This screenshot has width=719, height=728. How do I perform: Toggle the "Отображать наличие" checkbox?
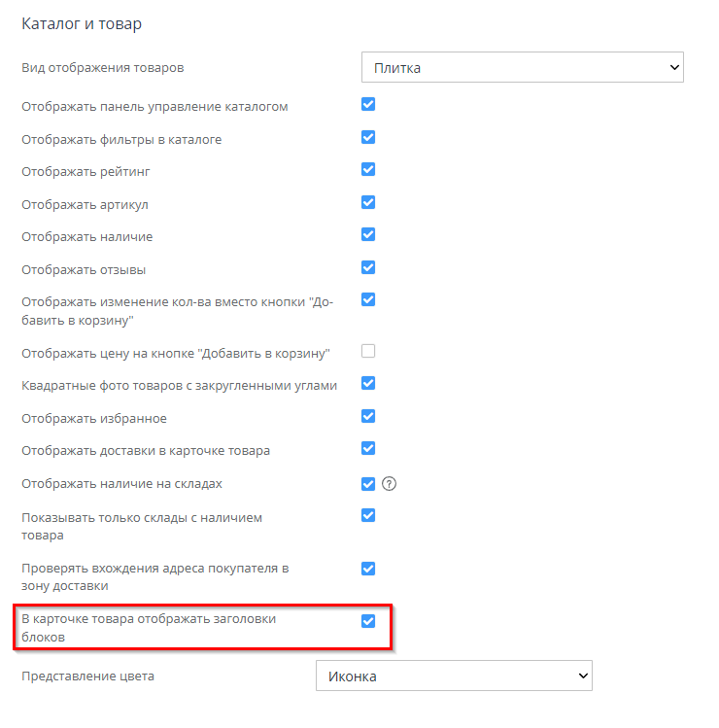(x=368, y=235)
